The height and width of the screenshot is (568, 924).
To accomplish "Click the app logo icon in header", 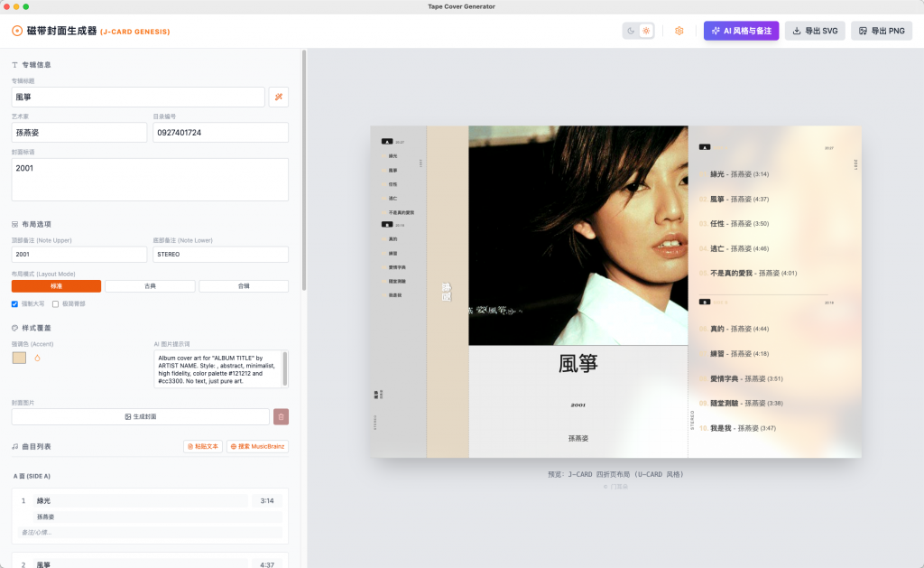I will click(17, 31).
